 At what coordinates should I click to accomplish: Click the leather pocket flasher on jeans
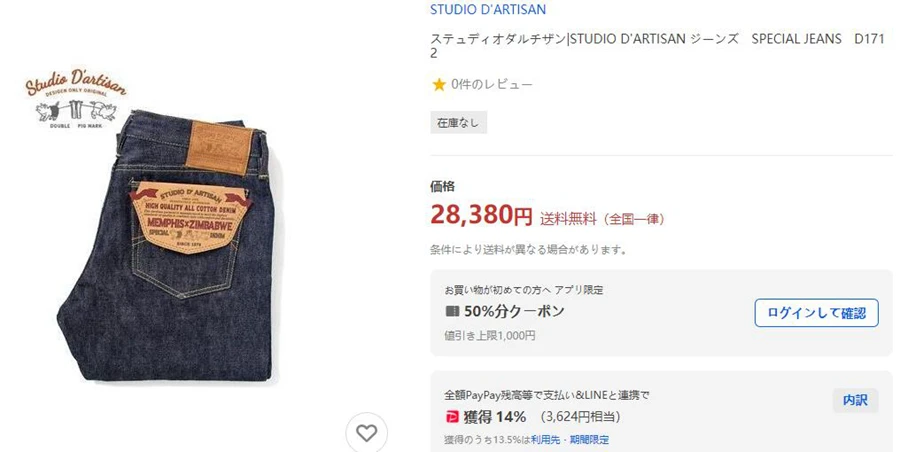coord(191,214)
